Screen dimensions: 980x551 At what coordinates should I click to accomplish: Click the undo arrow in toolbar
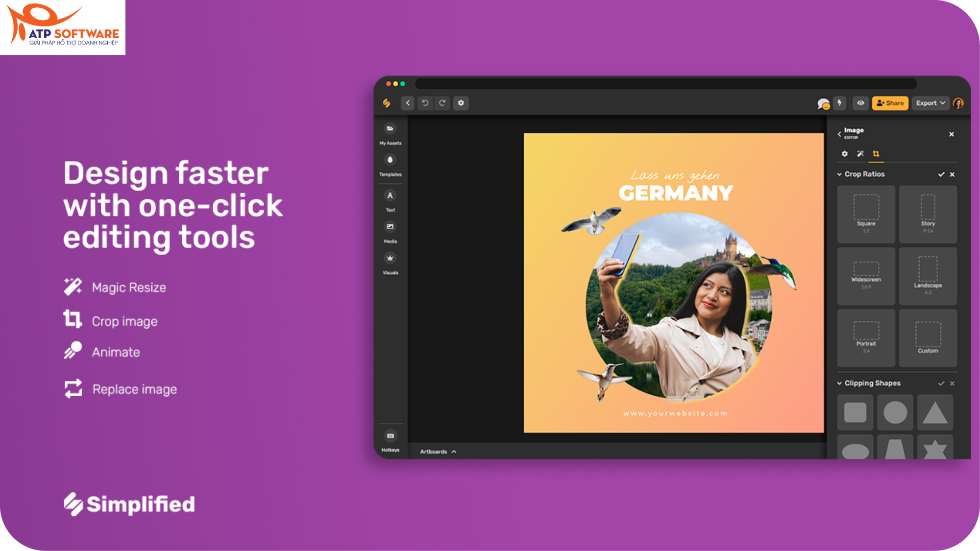pos(425,103)
